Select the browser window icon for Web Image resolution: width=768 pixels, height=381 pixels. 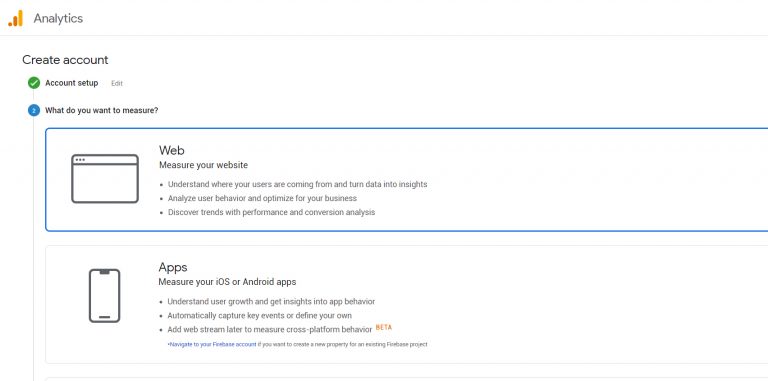pyautogui.click(x=105, y=179)
